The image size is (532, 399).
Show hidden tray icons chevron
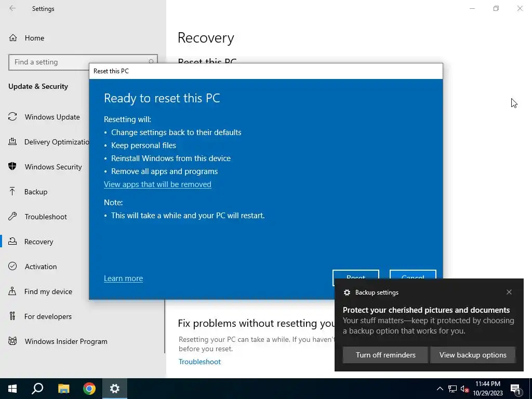[x=440, y=389]
